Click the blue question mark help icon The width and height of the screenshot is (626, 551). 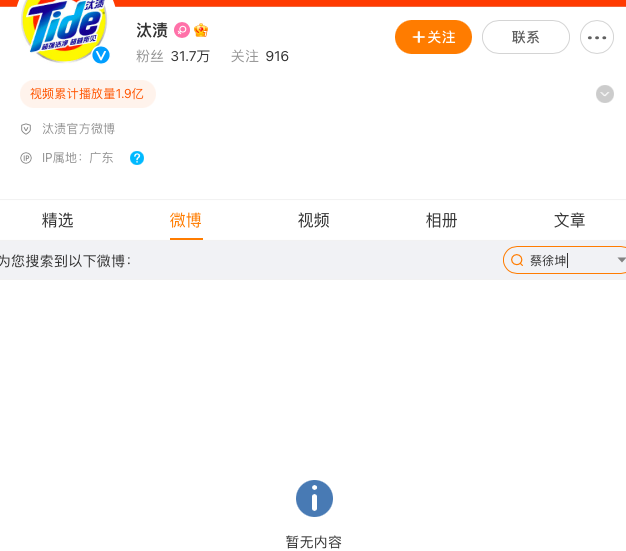point(137,158)
